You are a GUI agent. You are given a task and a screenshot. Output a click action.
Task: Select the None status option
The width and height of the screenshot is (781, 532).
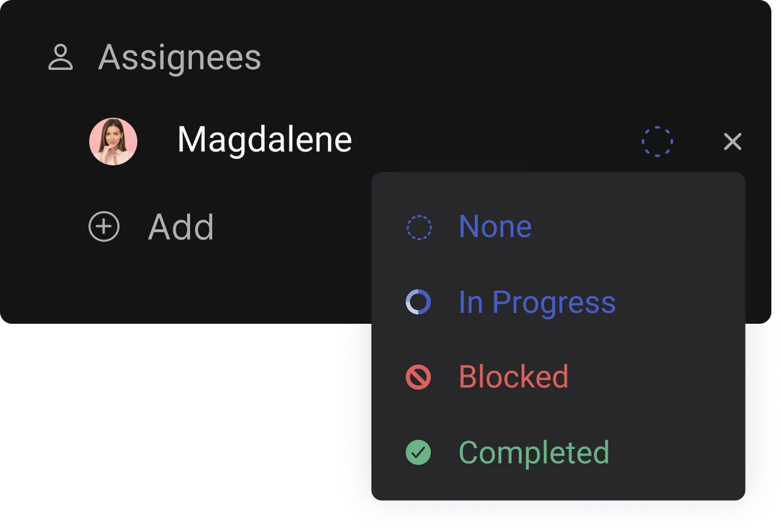point(495,227)
